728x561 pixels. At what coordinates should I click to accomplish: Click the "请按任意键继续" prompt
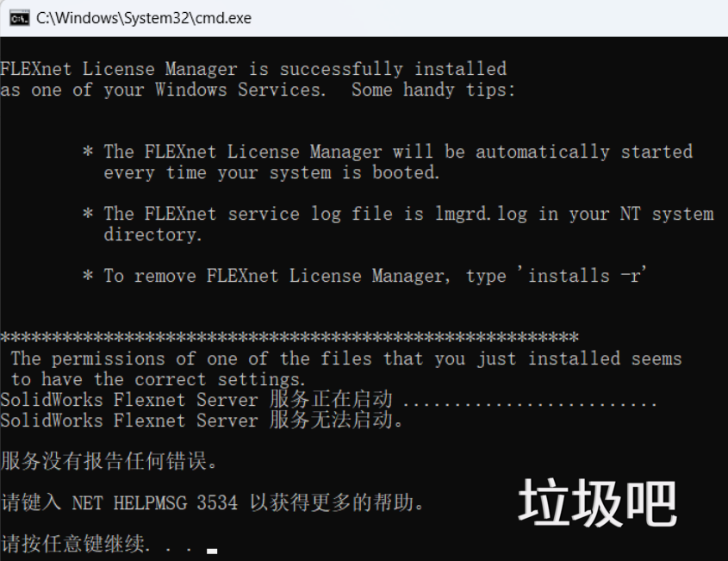click(x=78, y=544)
